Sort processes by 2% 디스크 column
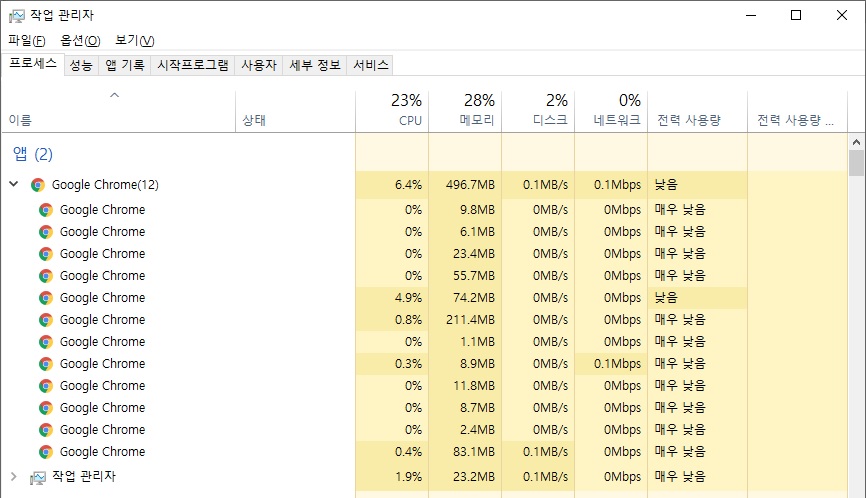The height and width of the screenshot is (498, 866). tap(538, 110)
